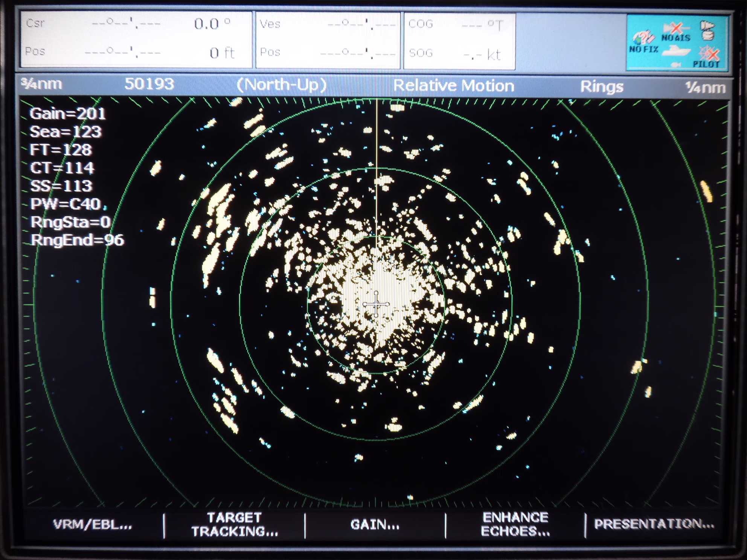Tap the Rings label in status bar

[602, 87]
